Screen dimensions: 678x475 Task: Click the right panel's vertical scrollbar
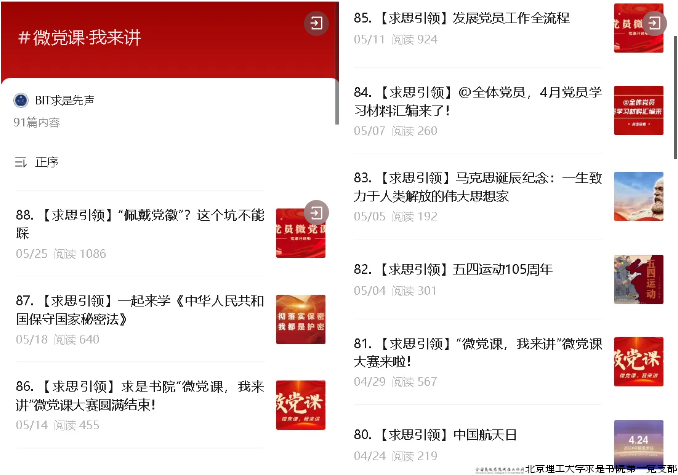(675, 98)
